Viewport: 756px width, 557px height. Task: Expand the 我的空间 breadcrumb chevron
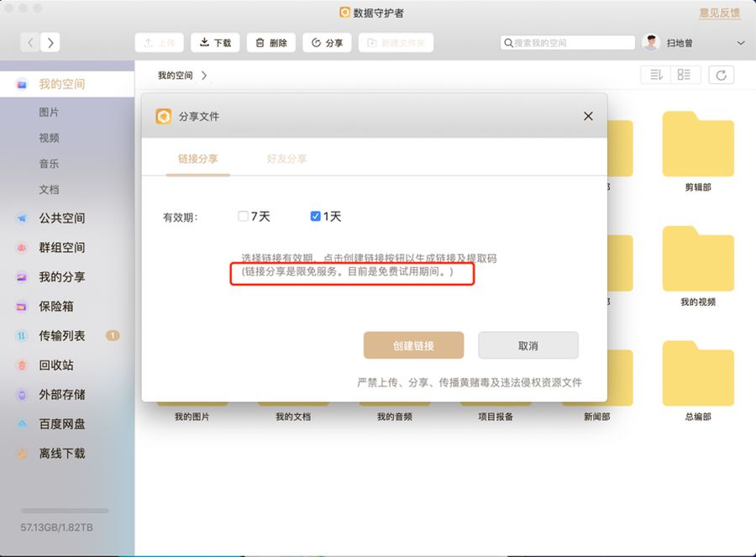pyautogui.click(x=204, y=76)
